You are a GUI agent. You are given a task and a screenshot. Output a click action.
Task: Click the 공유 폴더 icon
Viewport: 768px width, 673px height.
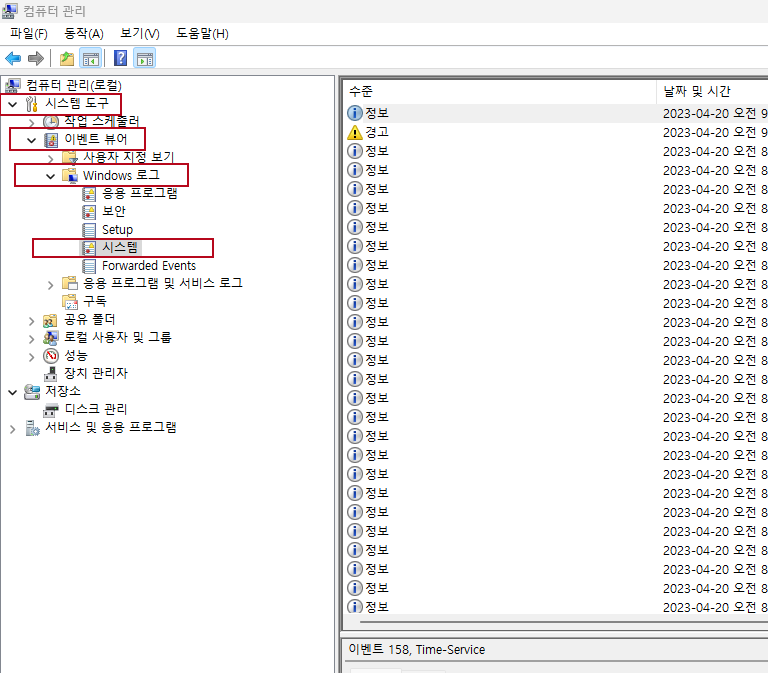tap(50, 321)
